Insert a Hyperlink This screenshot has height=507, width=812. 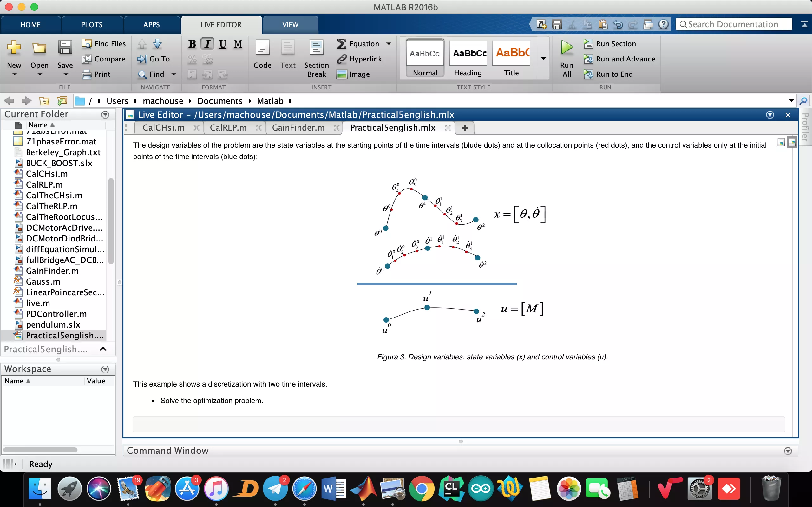(359, 59)
